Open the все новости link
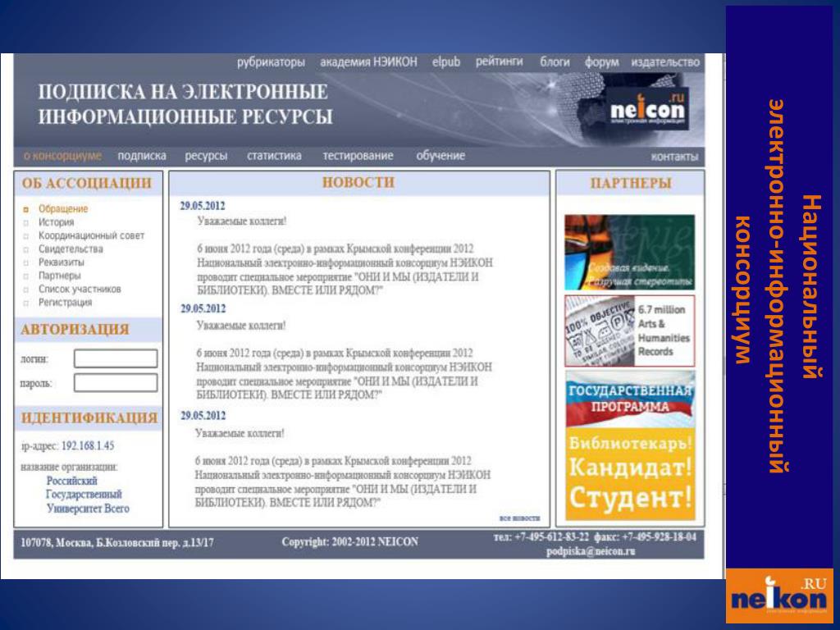This screenshot has height=630, width=840. (x=519, y=518)
